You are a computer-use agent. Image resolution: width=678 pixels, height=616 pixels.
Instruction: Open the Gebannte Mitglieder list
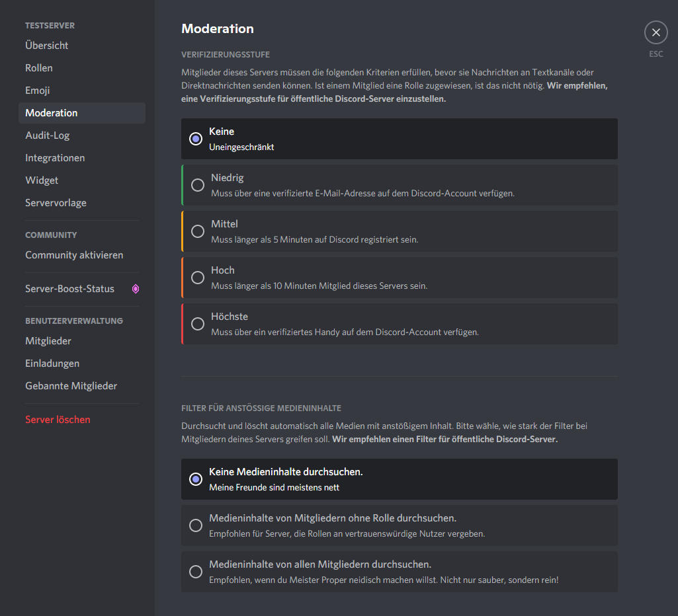pos(71,386)
